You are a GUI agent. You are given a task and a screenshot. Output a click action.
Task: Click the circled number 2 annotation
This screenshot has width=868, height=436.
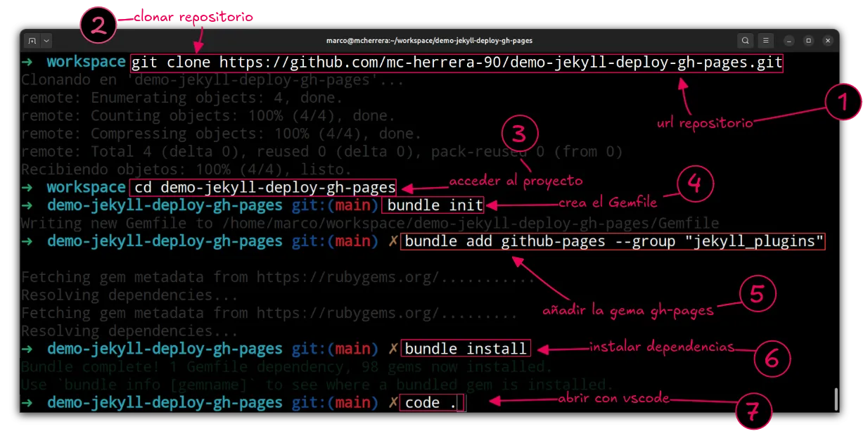tap(99, 26)
